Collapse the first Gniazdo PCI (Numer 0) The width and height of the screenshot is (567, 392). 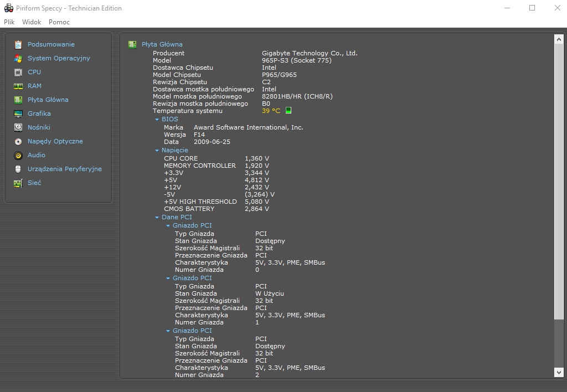coord(168,226)
